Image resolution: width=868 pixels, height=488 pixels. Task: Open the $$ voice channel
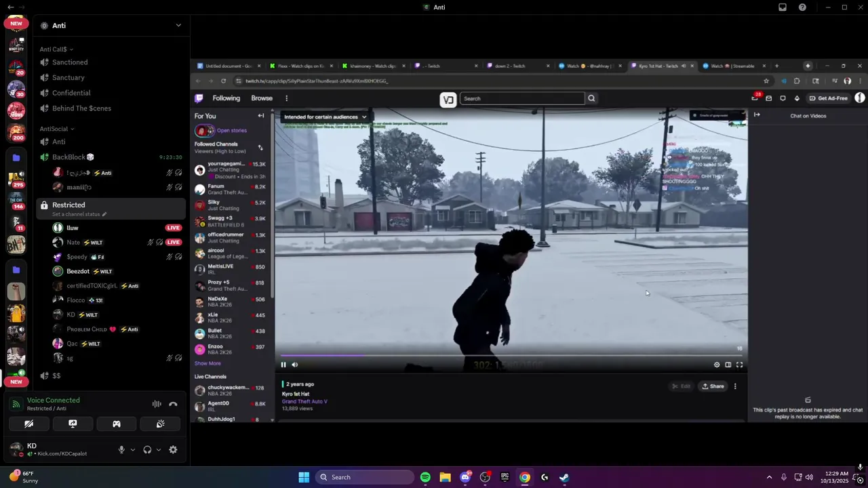[56, 375]
